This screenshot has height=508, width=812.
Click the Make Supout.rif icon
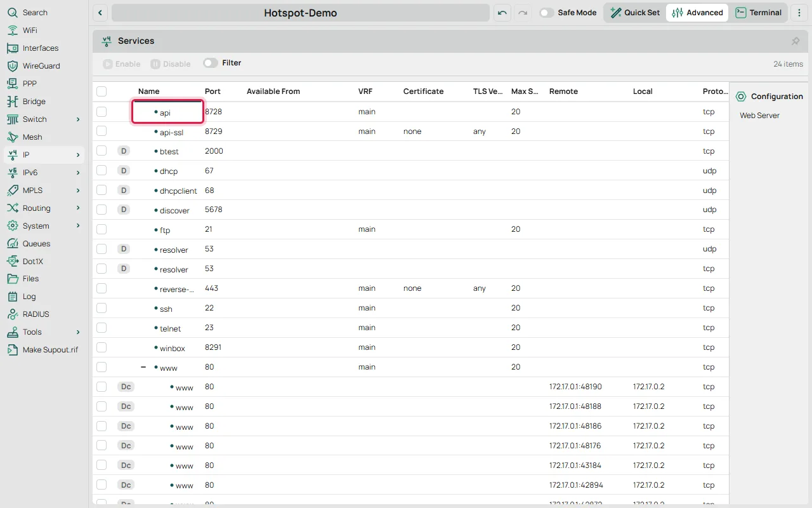click(12, 350)
